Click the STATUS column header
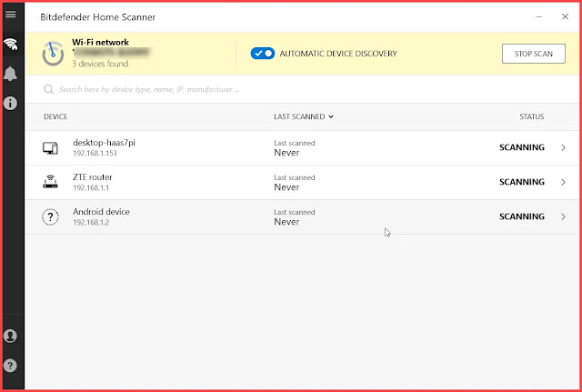Viewport: 582px width, 392px height. [x=531, y=116]
